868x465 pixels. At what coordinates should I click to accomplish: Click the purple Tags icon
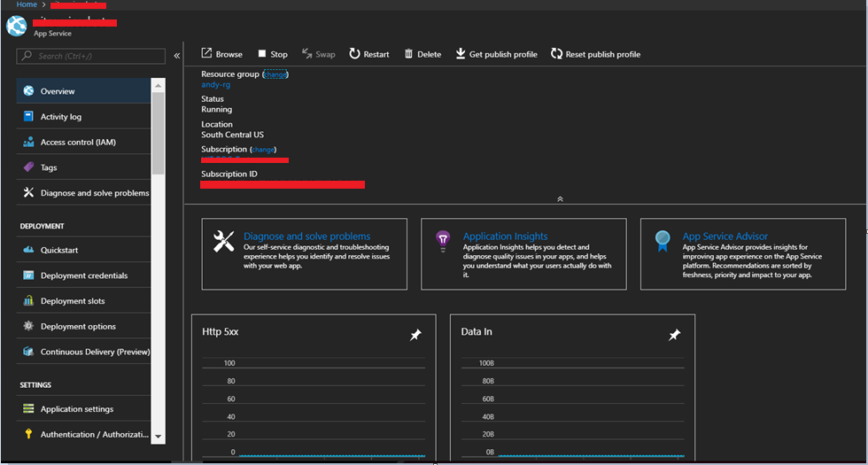[x=28, y=167]
